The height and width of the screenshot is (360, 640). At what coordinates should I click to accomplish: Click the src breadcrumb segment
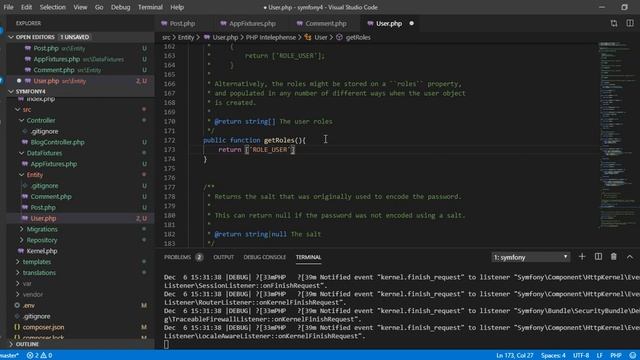coord(166,38)
